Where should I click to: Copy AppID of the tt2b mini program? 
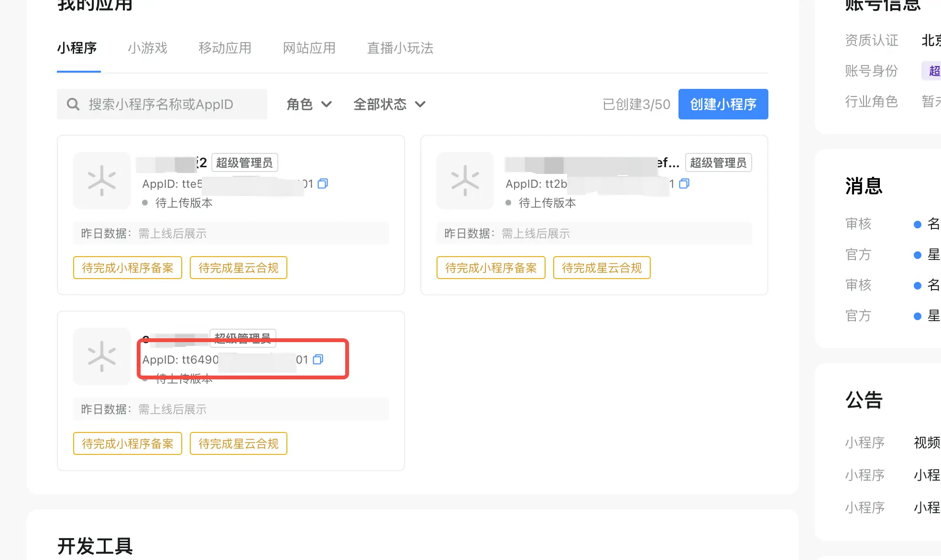pyautogui.click(x=684, y=184)
